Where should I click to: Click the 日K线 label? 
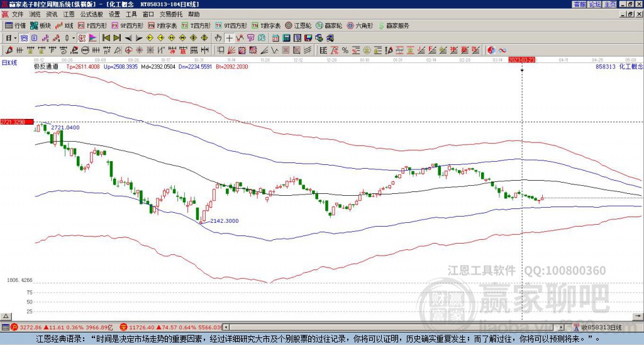9,63
